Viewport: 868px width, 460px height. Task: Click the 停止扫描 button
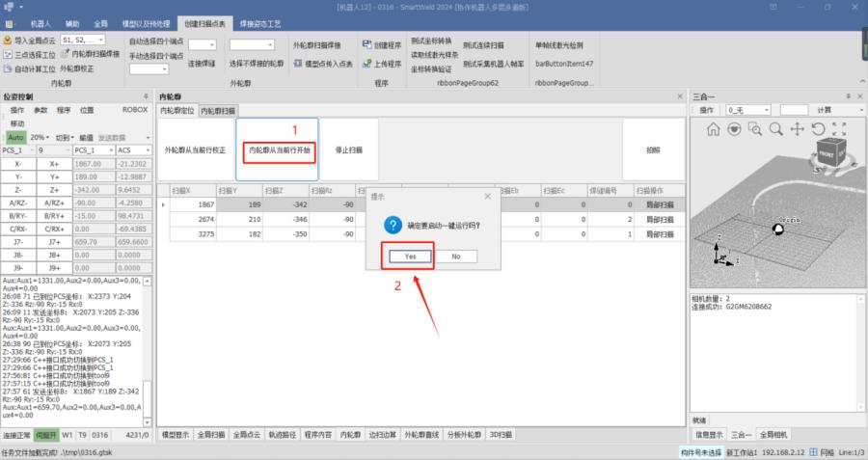[x=348, y=150]
